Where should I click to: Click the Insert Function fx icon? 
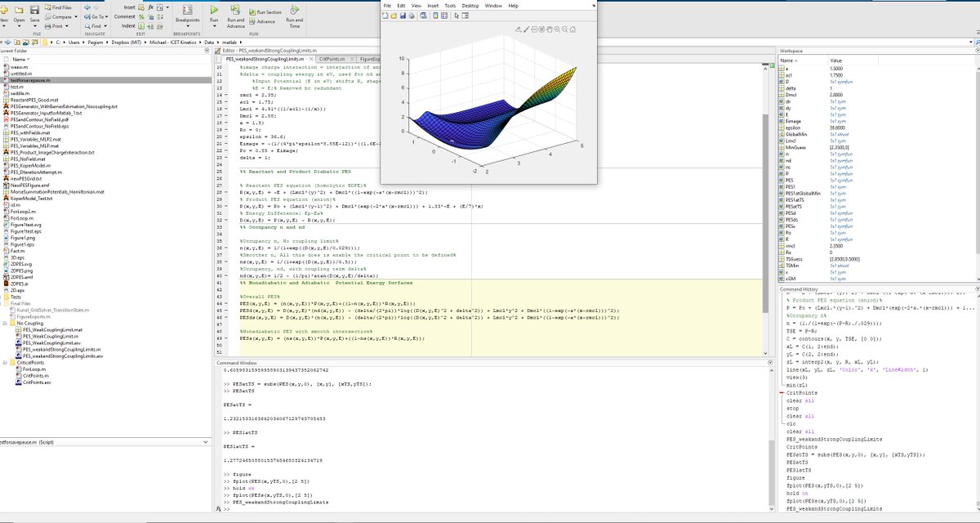[x=149, y=8]
